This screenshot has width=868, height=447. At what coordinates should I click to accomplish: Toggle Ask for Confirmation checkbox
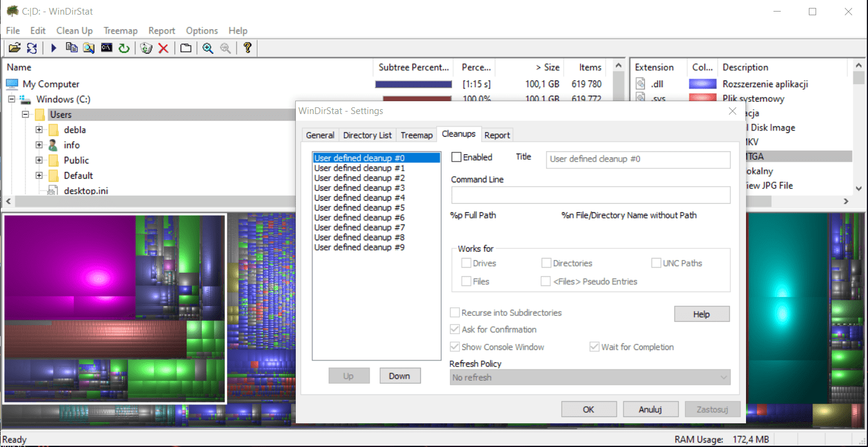pos(454,329)
